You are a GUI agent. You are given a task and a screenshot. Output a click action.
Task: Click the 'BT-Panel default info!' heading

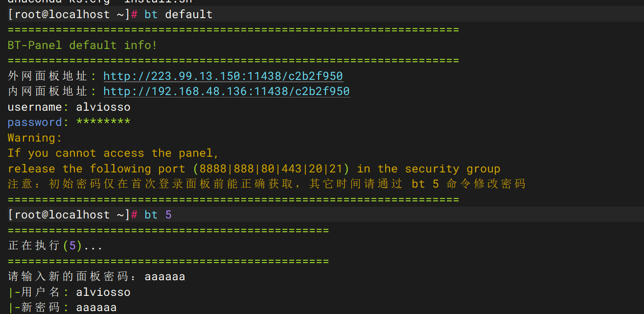(x=83, y=45)
